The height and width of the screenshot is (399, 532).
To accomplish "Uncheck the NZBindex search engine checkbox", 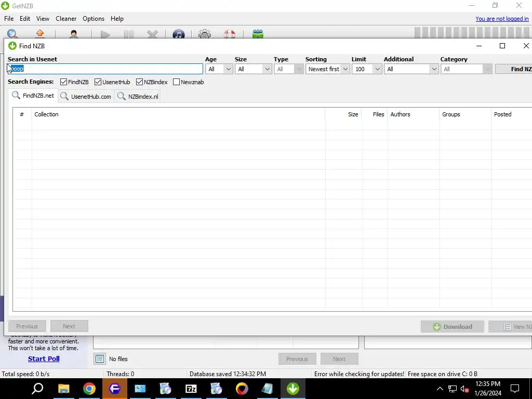I will pyautogui.click(x=139, y=82).
